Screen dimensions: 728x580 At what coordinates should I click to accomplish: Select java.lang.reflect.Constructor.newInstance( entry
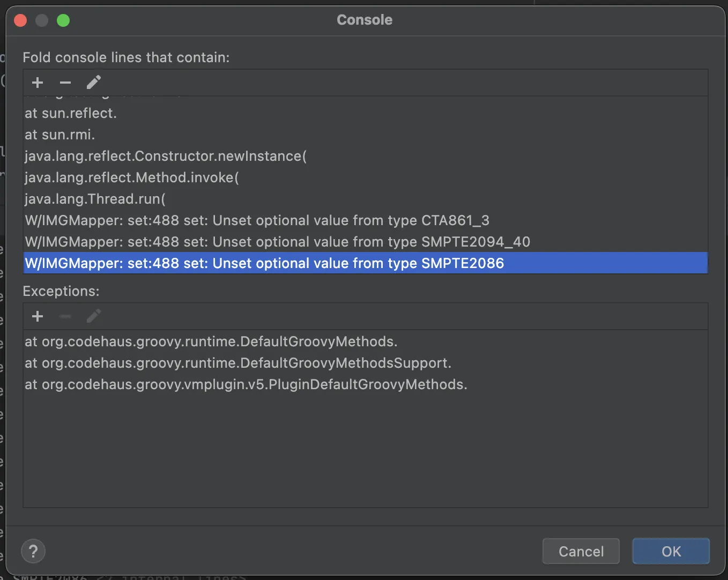pyautogui.click(x=166, y=156)
